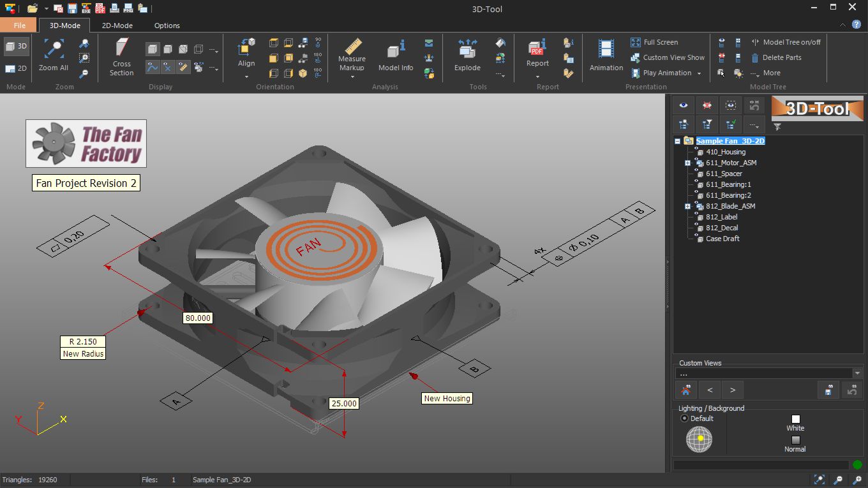This screenshot has width=868, height=488.
Task: Open the Animation tool
Action: pos(605,57)
